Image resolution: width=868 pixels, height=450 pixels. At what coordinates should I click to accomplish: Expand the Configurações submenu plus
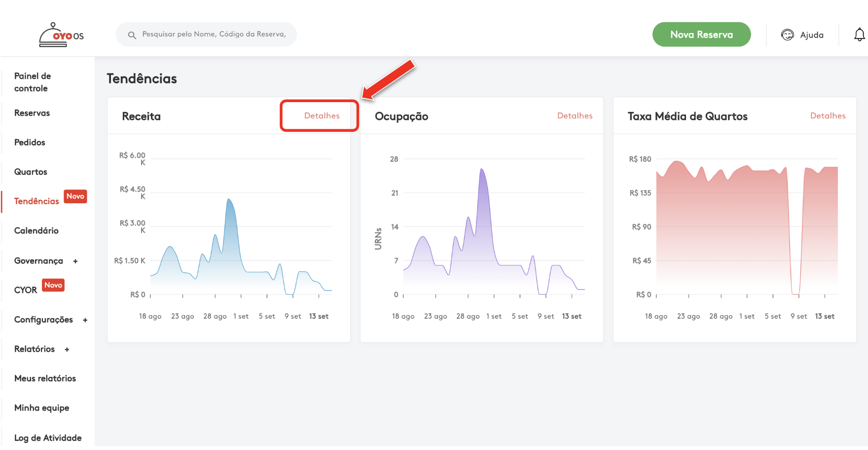click(85, 320)
